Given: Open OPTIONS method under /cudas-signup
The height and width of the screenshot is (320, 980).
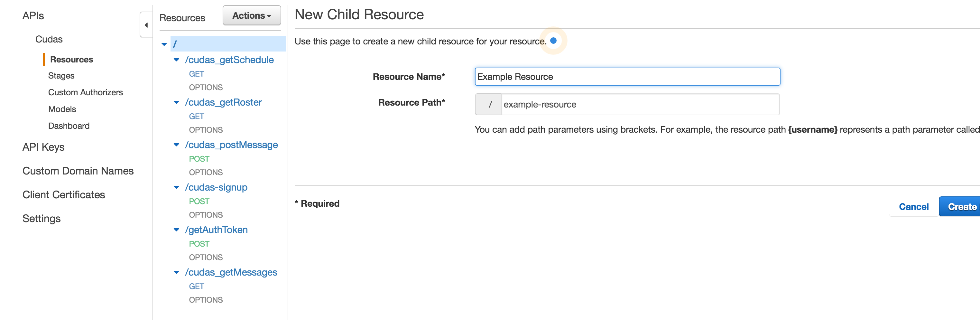Looking at the screenshot, I should pyautogui.click(x=206, y=215).
